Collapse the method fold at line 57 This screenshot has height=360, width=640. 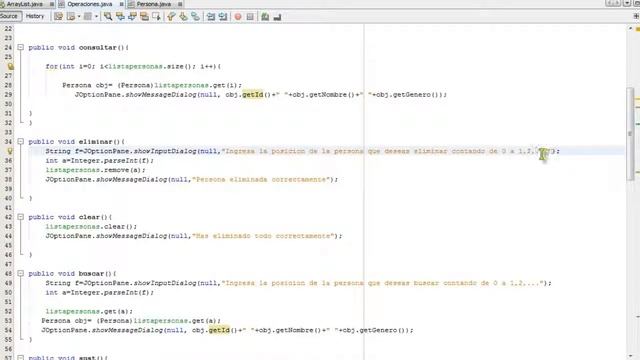point(20,358)
